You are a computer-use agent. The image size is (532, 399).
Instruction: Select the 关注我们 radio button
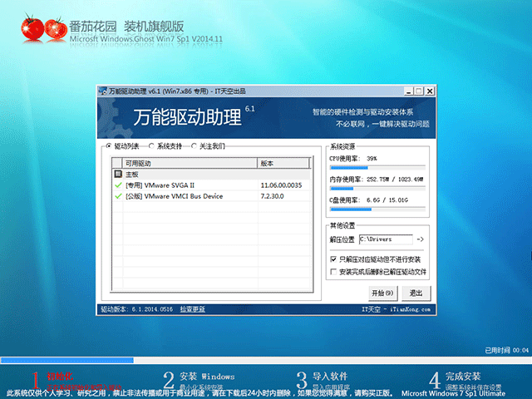pos(194,146)
